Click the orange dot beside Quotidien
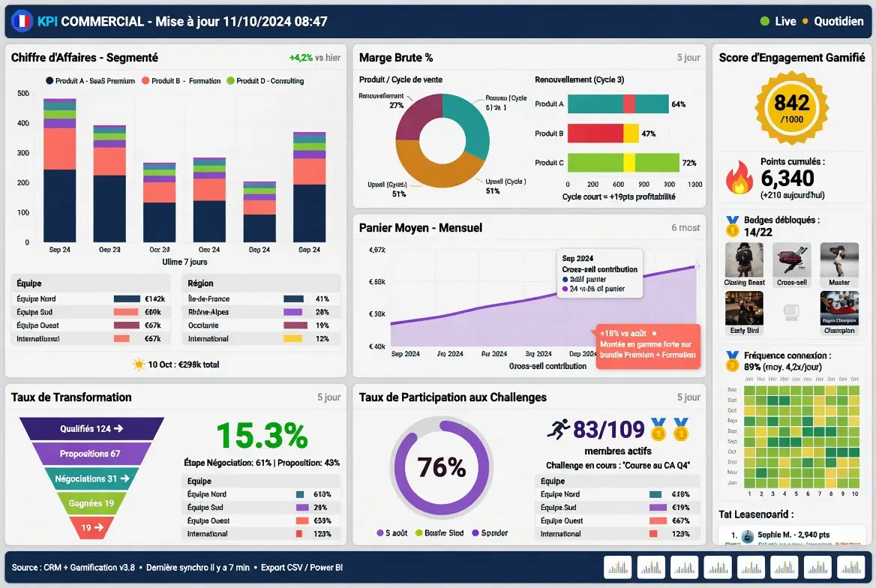This screenshot has height=588, width=876. (x=805, y=21)
